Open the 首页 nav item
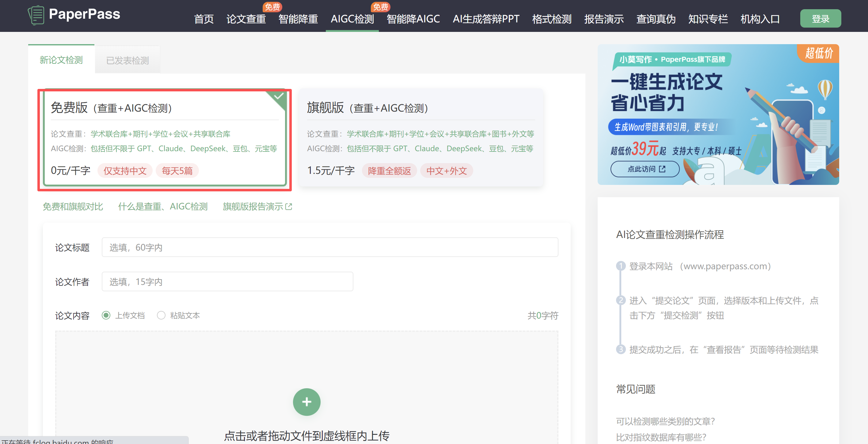The image size is (868, 444). [x=204, y=19]
